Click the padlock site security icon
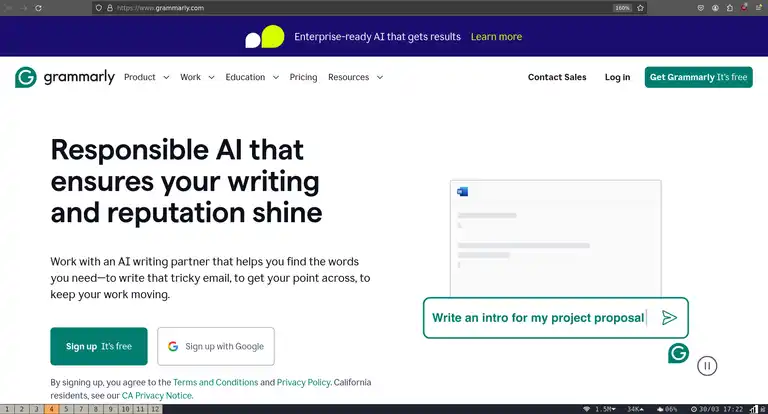Image resolution: width=768 pixels, height=414 pixels. tap(110, 8)
